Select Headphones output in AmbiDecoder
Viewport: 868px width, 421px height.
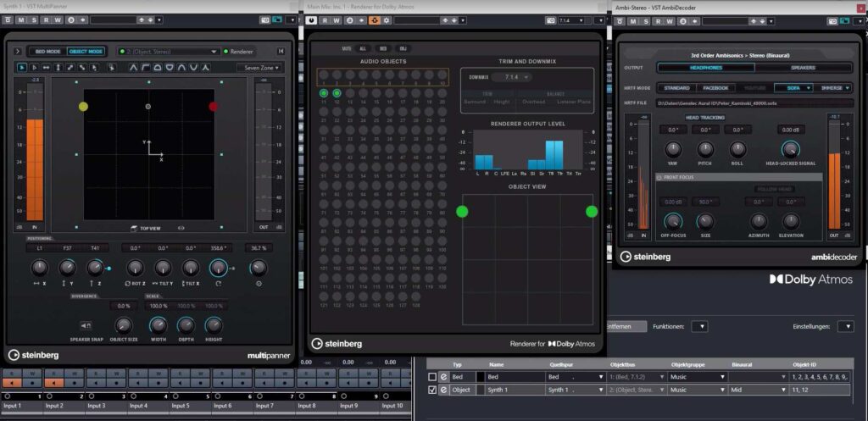coord(706,68)
